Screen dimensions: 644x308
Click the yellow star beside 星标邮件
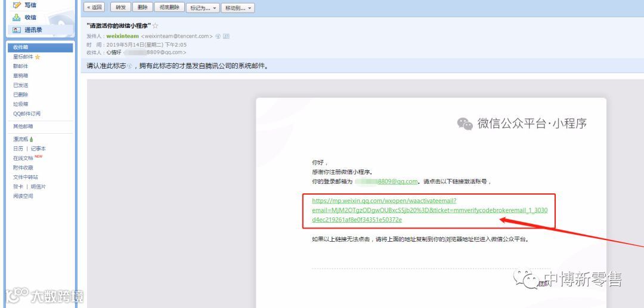click(x=38, y=57)
